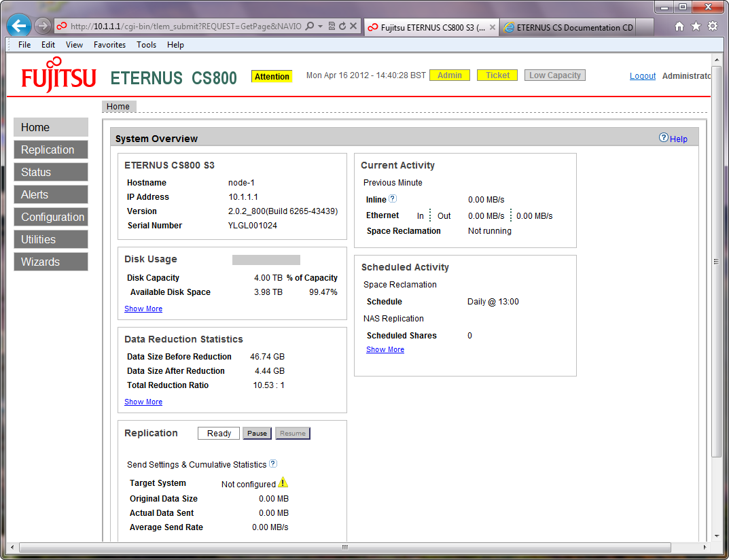Viewport: 729px width, 560px height.
Task: Open Alerts in the left navigation
Action: pyautogui.click(x=51, y=194)
